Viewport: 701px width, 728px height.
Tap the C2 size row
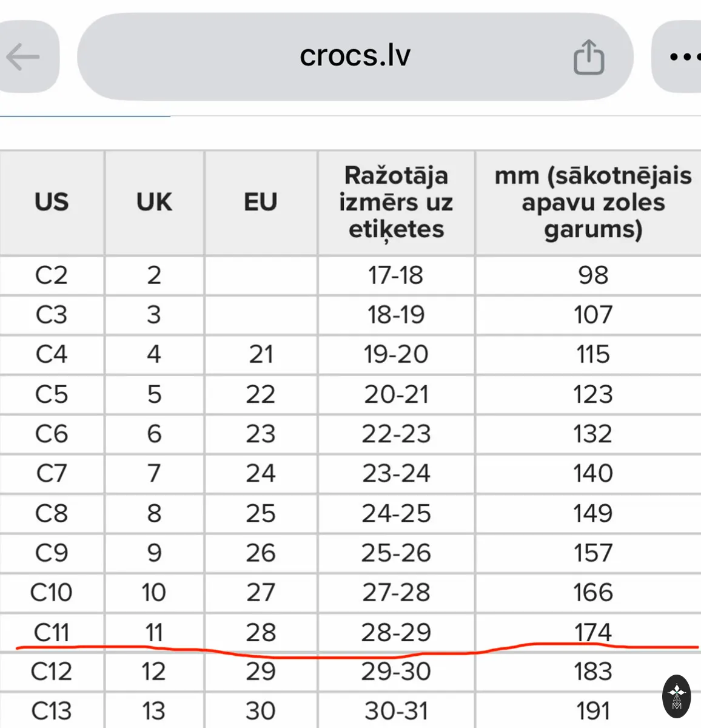coord(350,275)
